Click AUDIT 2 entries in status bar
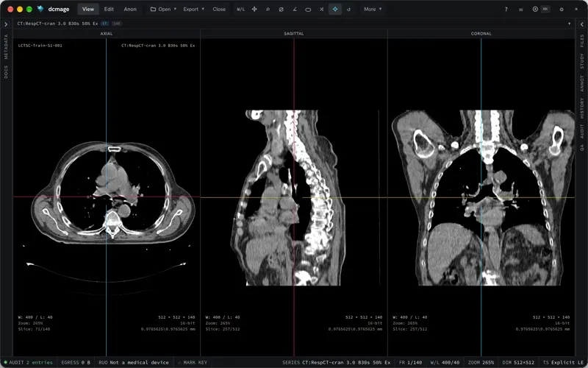This screenshot has width=588, height=368. point(31,362)
